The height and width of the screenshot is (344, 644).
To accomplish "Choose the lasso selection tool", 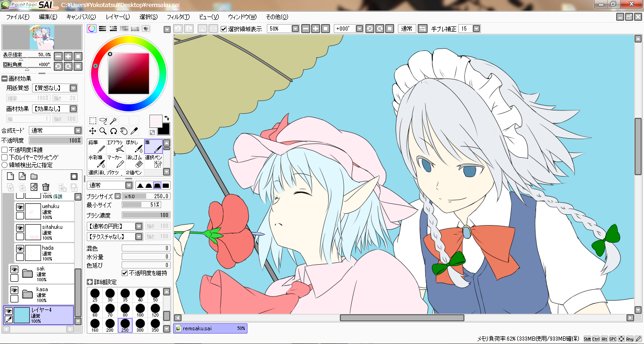I will click(103, 121).
